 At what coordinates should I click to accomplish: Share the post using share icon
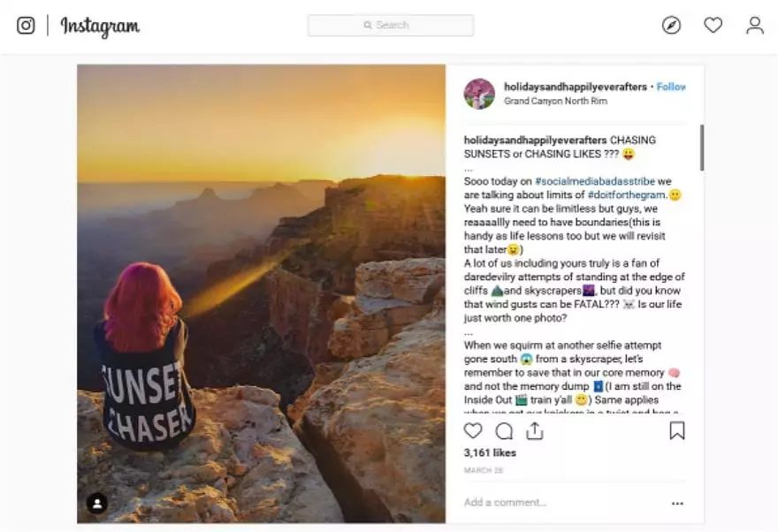pyautogui.click(x=534, y=430)
